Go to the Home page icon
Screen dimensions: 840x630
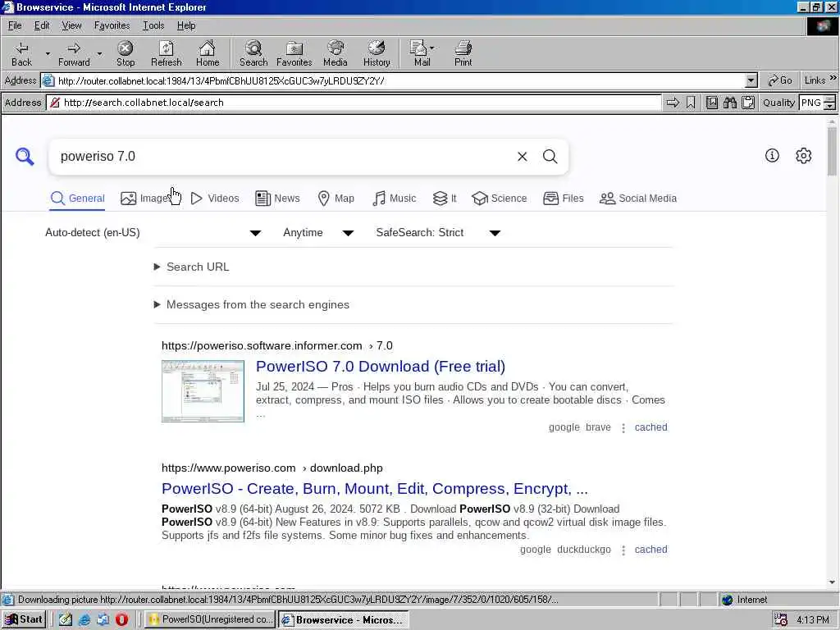[x=208, y=53]
